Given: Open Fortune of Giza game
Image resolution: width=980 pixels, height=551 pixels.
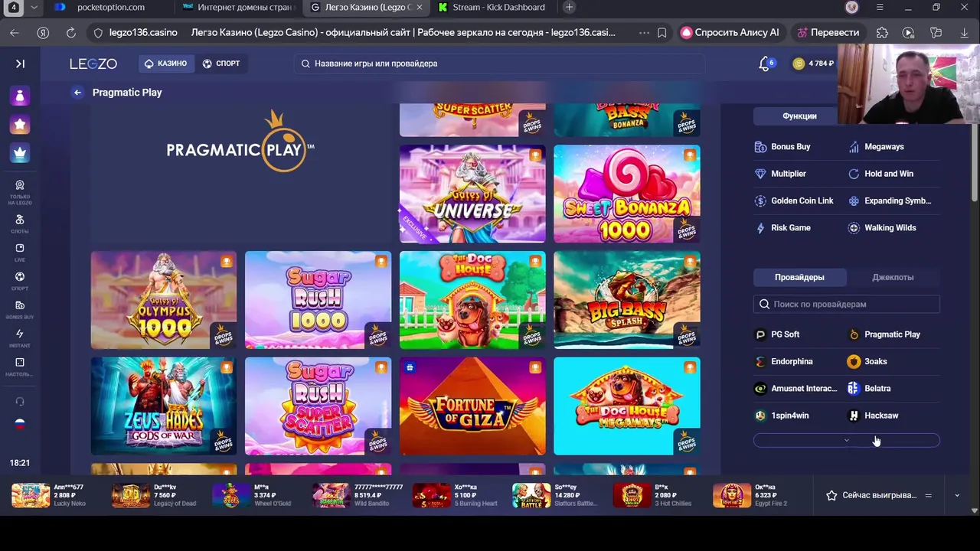Looking at the screenshot, I should point(472,406).
